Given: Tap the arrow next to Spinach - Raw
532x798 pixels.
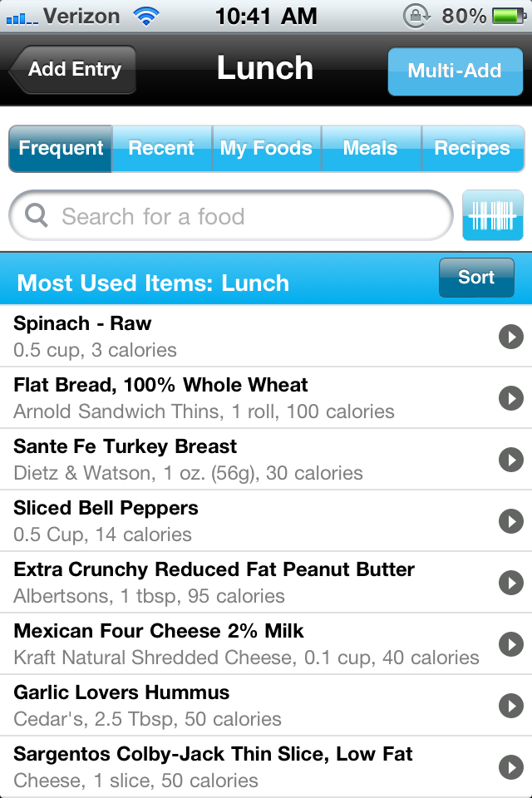Looking at the screenshot, I should (510, 337).
